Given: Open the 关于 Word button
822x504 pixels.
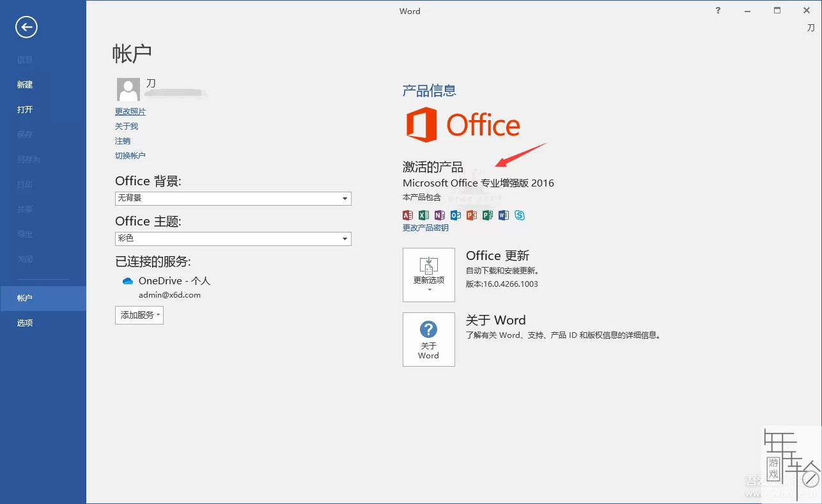Looking at the screenshot, I should tap(429, 339).
